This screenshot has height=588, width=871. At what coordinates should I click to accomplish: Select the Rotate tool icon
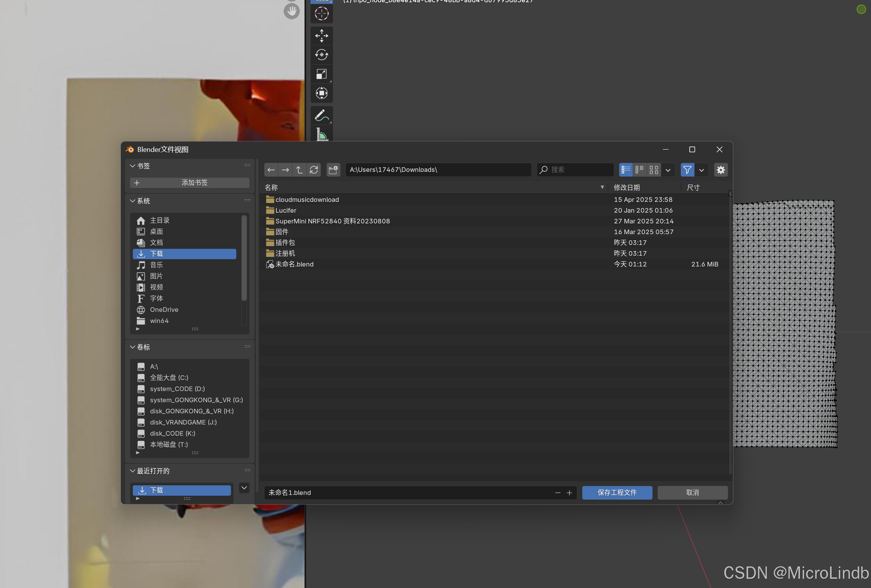click(321, 55)
